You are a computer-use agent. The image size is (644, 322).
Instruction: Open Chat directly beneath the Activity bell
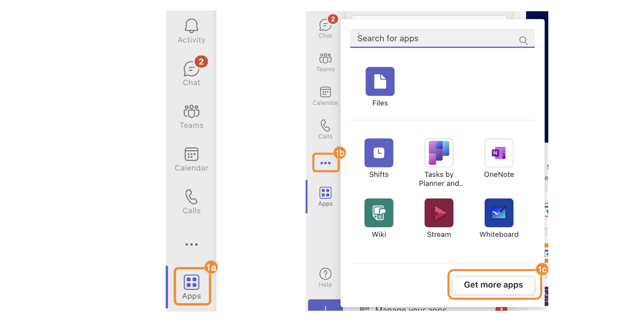pyautogui.click(x=191, y=72)
